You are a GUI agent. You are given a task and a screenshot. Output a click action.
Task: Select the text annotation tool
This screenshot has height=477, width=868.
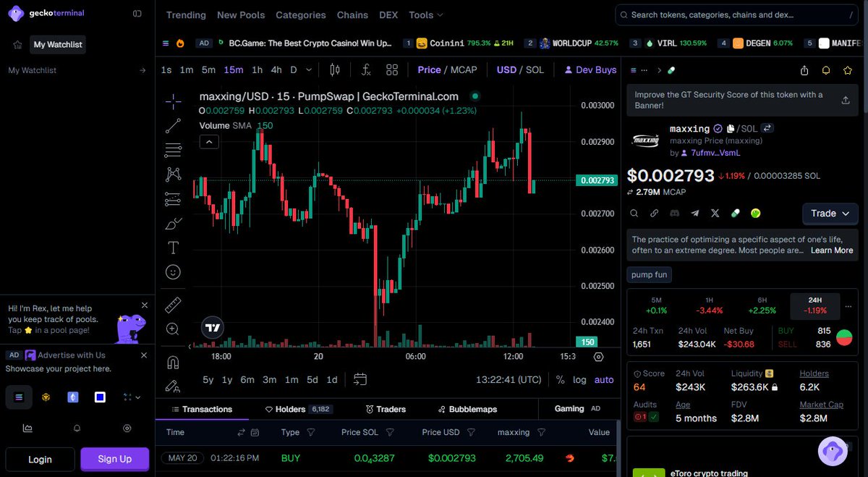coord(173,248)
